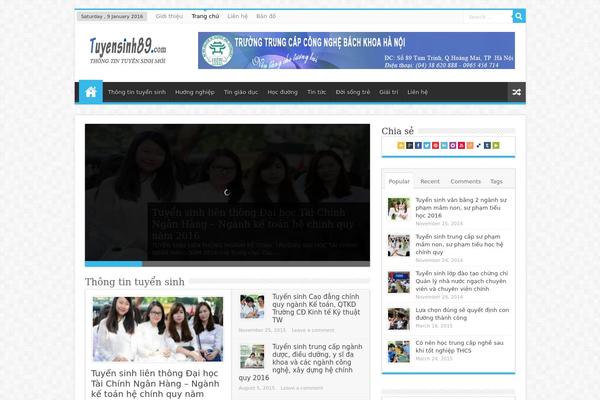Screen dimensions: 600x400
Task: Click thumbnail of the Quản lý nhà nước post
Action: tap(399, 282)
